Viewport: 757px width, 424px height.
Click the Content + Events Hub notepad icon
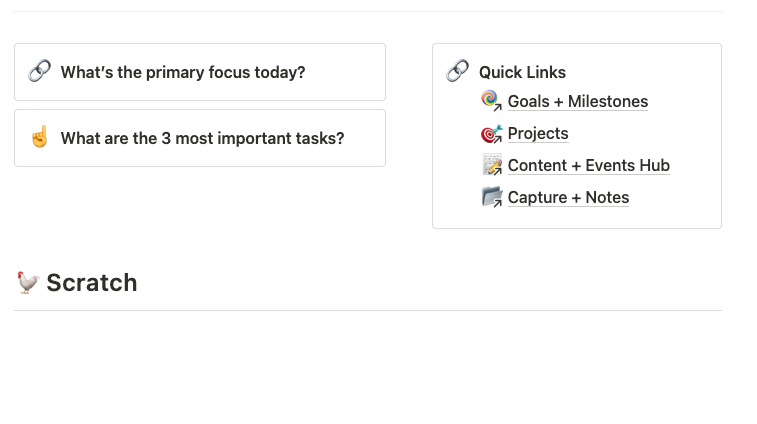click(491, 165)
